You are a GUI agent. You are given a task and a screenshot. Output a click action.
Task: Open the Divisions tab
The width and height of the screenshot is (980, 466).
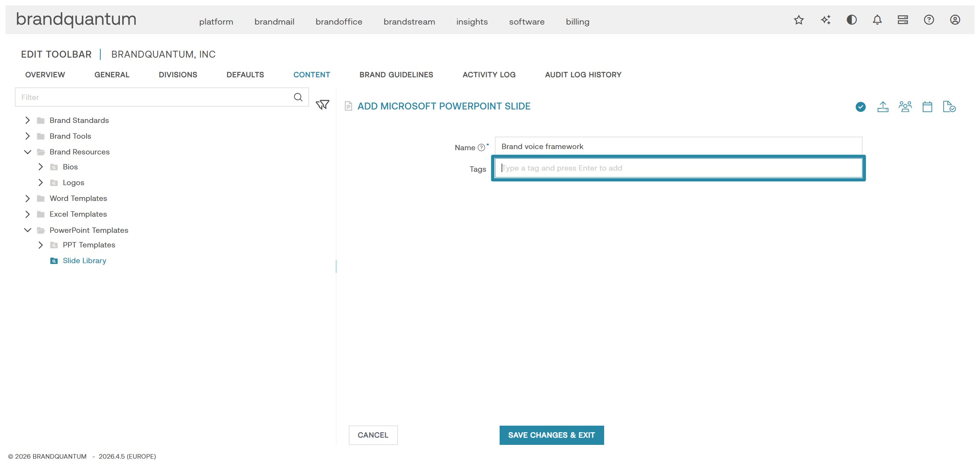[178, 75]
